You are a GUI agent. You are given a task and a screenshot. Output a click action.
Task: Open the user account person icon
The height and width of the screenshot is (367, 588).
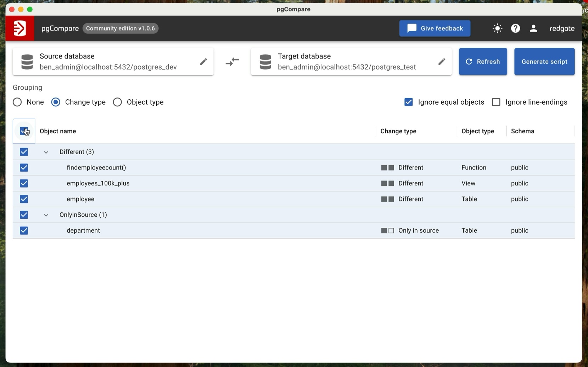pyautogui.click(x=533, y=28)
